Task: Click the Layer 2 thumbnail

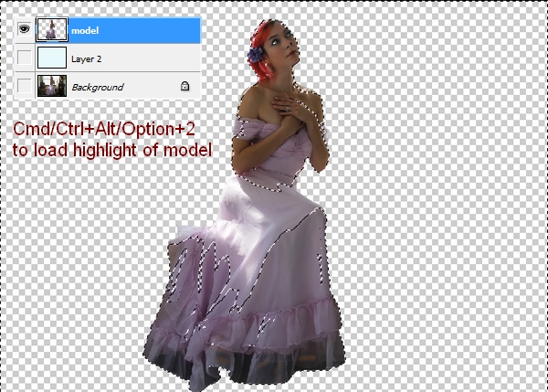Action: coord(50,58)
